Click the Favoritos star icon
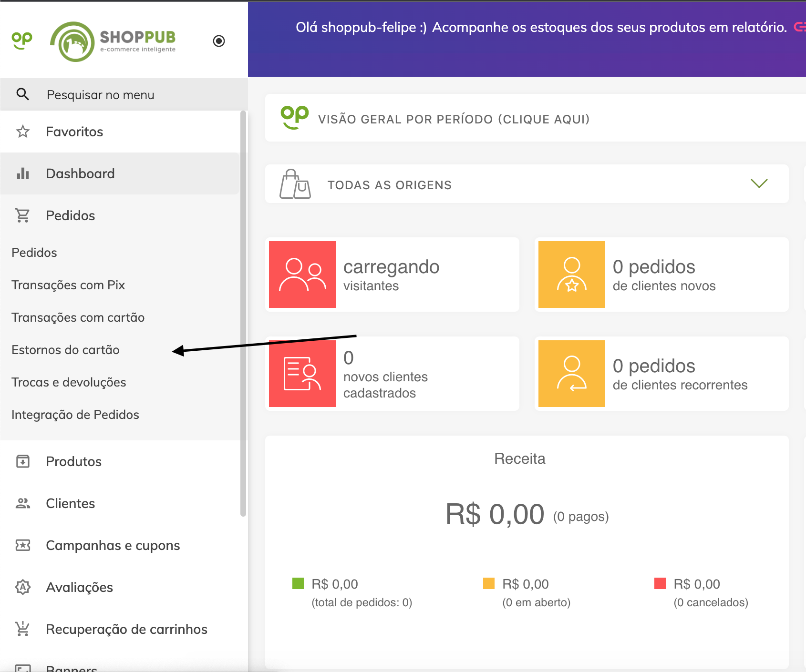806x672 pixels. coord(23,132)
